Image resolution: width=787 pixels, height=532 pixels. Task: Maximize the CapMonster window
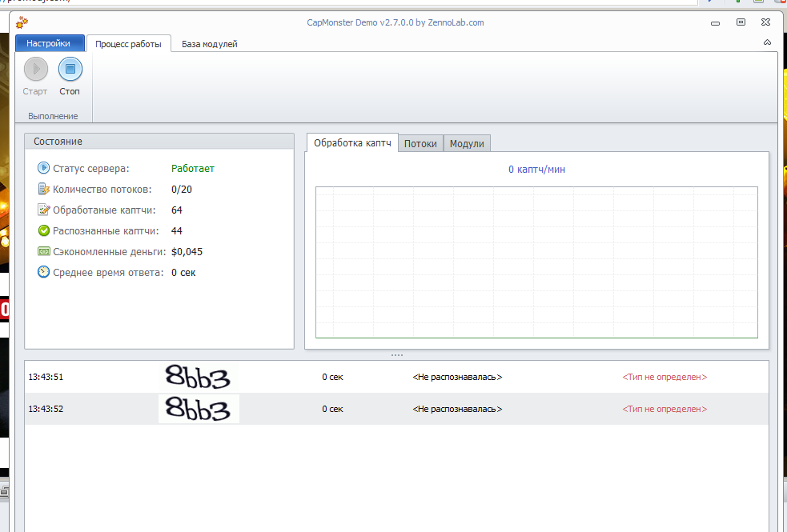coord(741,22)
